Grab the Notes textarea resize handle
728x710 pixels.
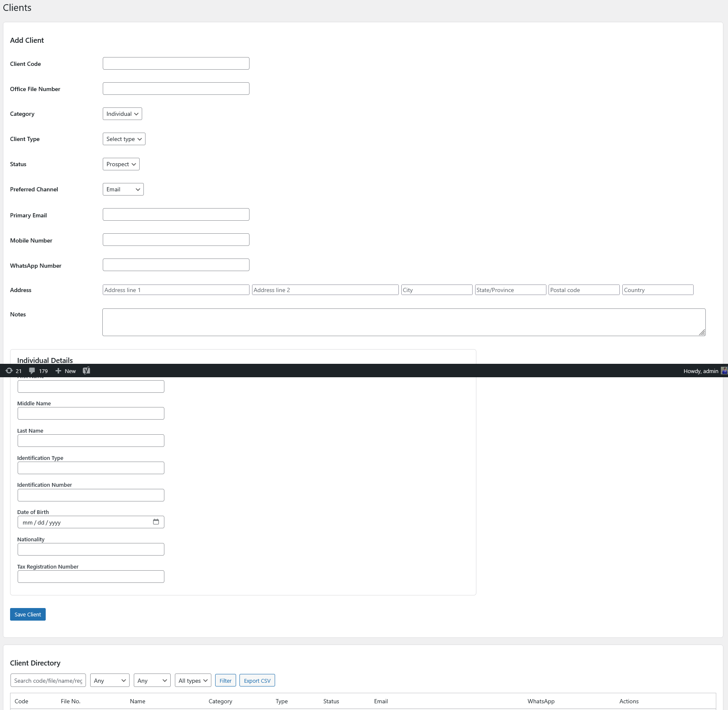702,332
